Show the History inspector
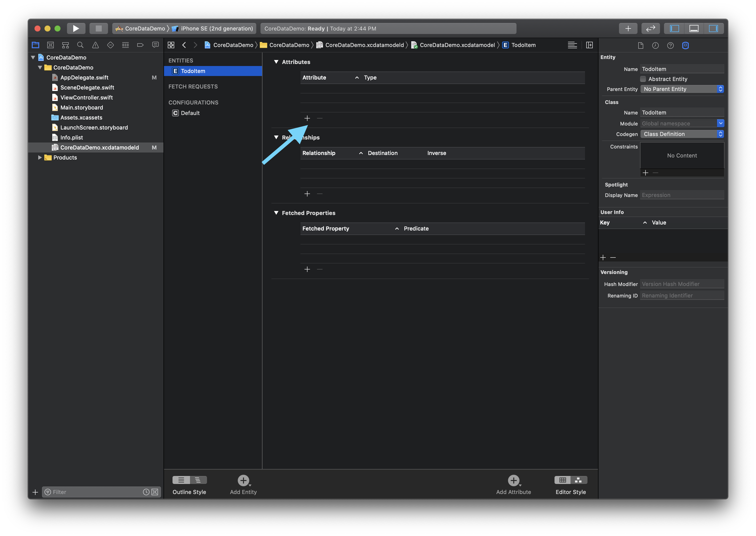 (655, 45)
